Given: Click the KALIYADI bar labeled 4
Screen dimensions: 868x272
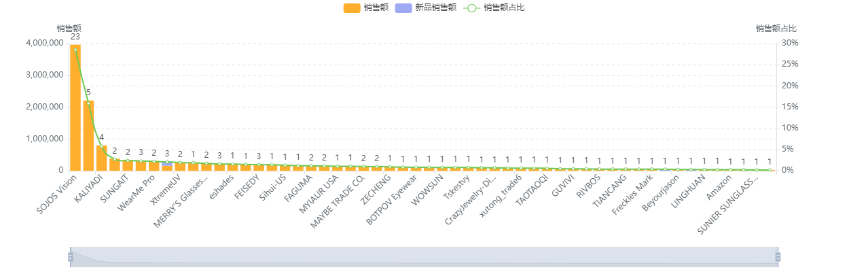Looking at the screenshot, I should click(101, 158).
